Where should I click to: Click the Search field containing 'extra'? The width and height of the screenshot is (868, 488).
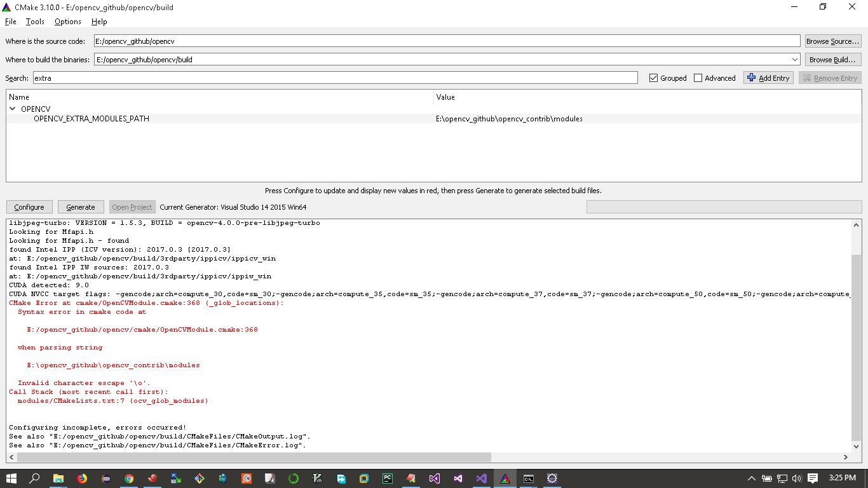coord(334,78)
